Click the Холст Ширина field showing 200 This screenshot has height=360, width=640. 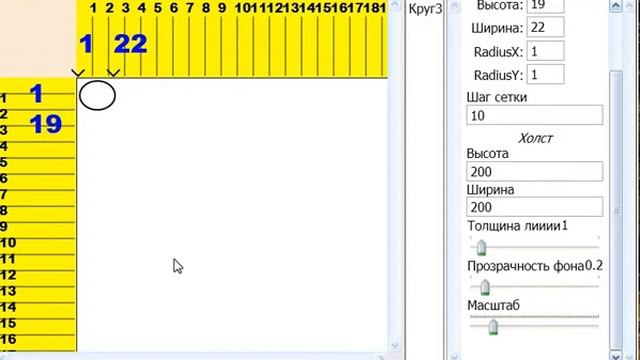(534, 207)
